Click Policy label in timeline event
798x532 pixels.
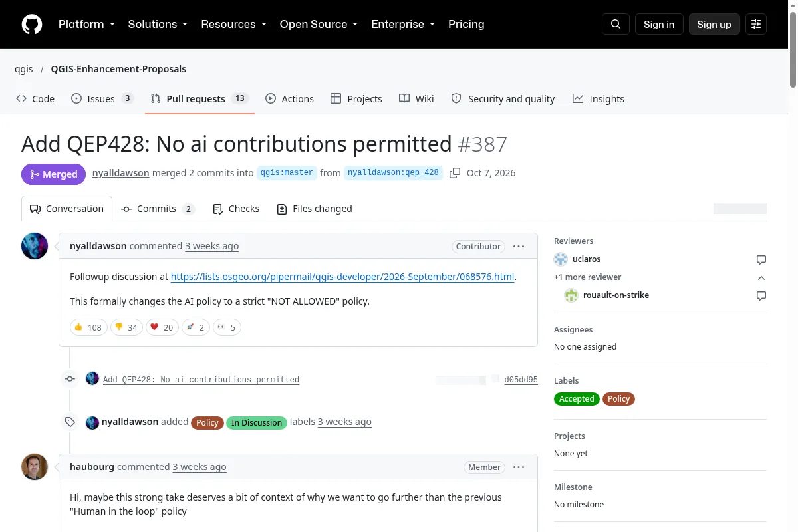[207, 423]
